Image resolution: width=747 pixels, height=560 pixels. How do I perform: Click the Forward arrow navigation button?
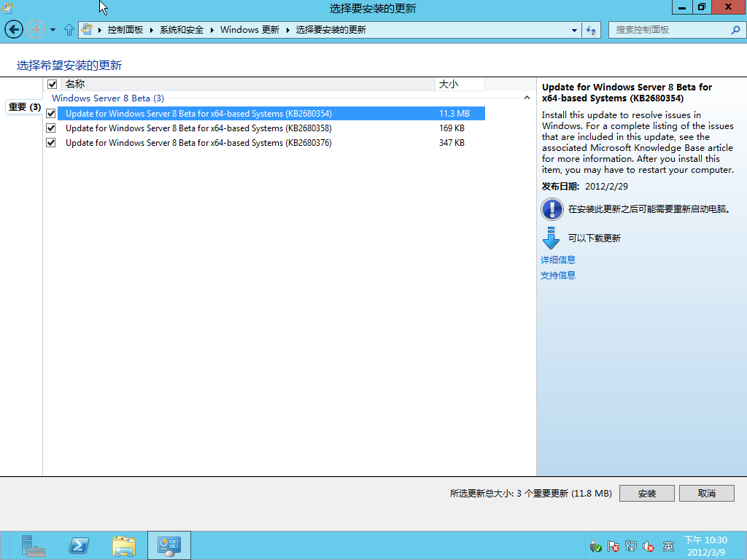(36, 29)
